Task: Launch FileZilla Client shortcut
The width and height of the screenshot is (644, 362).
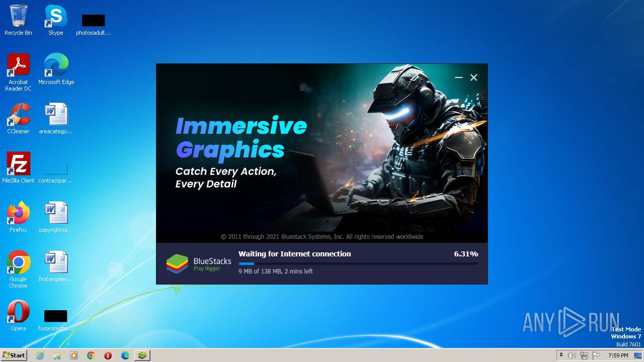Action: click(x=18, y=167)
